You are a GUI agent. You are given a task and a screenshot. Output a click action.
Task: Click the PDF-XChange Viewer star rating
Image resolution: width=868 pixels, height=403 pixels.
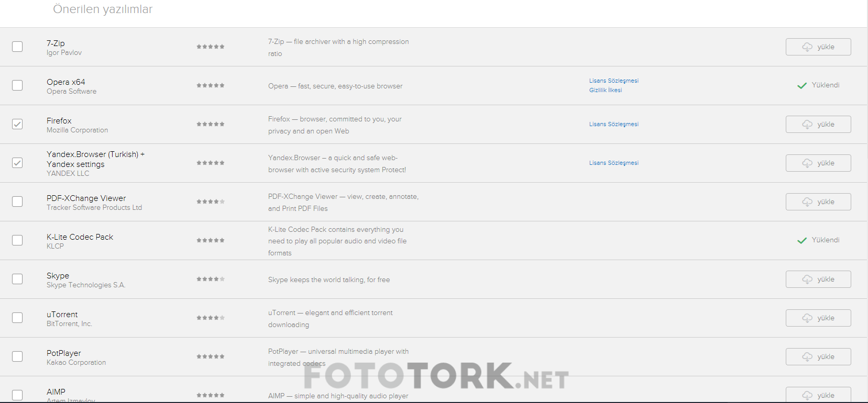click(211, 201)
